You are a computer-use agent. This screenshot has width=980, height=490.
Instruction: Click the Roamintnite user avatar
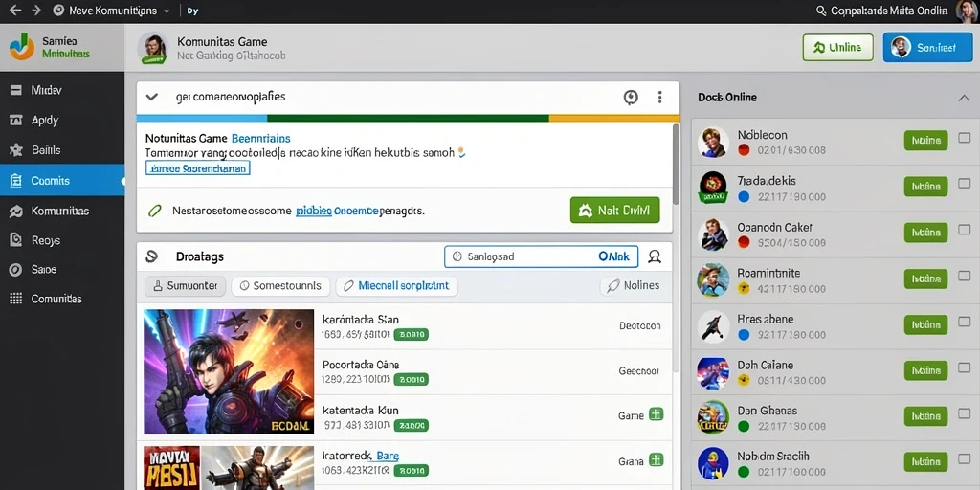713,280
